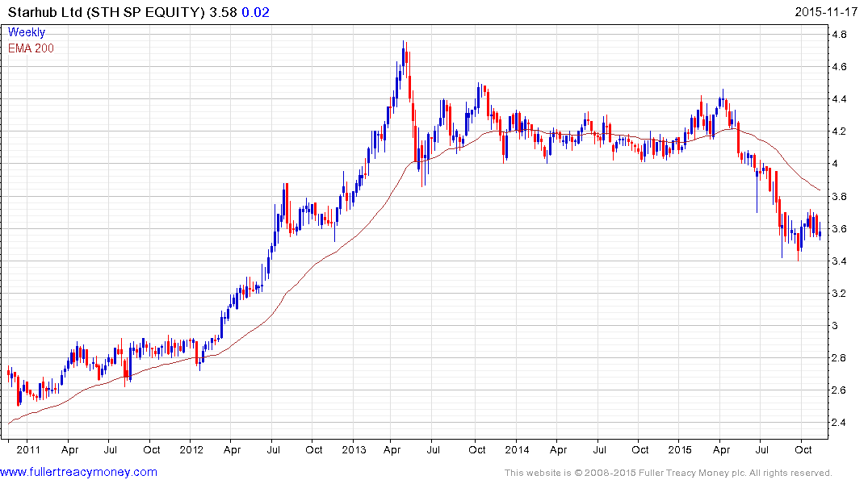Click the 4.8 price axis label

click(x=839, y=35)
